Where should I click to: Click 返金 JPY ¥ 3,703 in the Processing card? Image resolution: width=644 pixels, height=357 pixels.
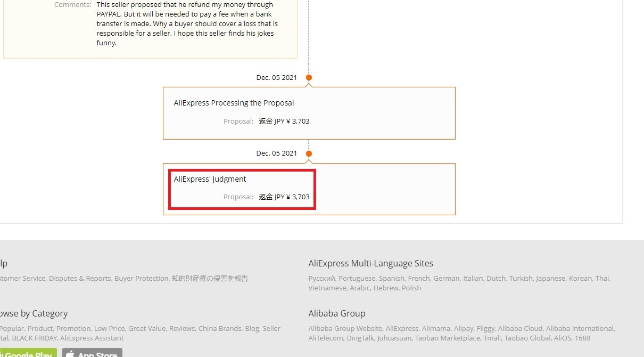pyautogui.click(x=284, y=121)
